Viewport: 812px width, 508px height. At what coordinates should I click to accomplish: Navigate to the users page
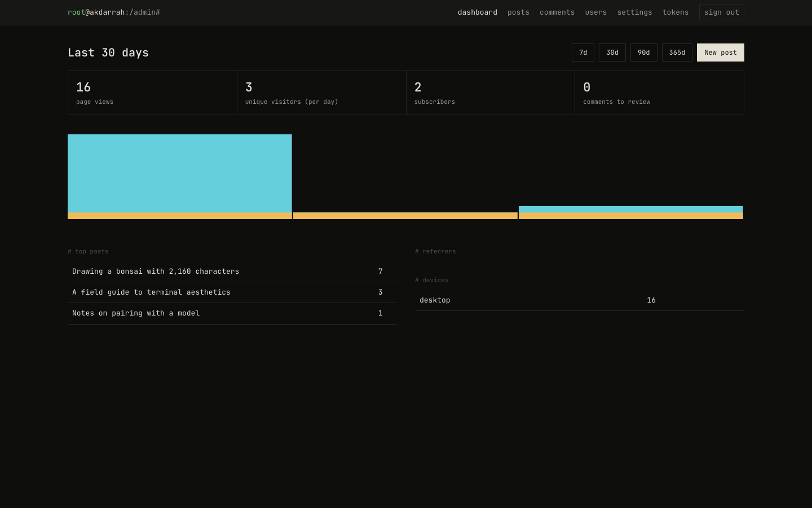click(595, 12)
